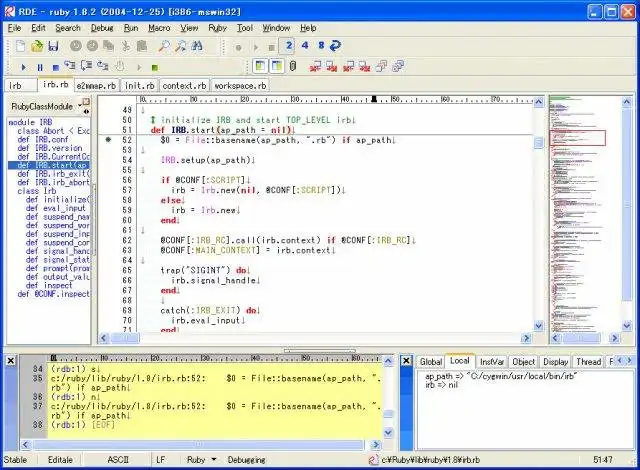Open the Debug menu
Image resolution: width=640 pixels, height=470 pixels.
[x=102, y=28]
